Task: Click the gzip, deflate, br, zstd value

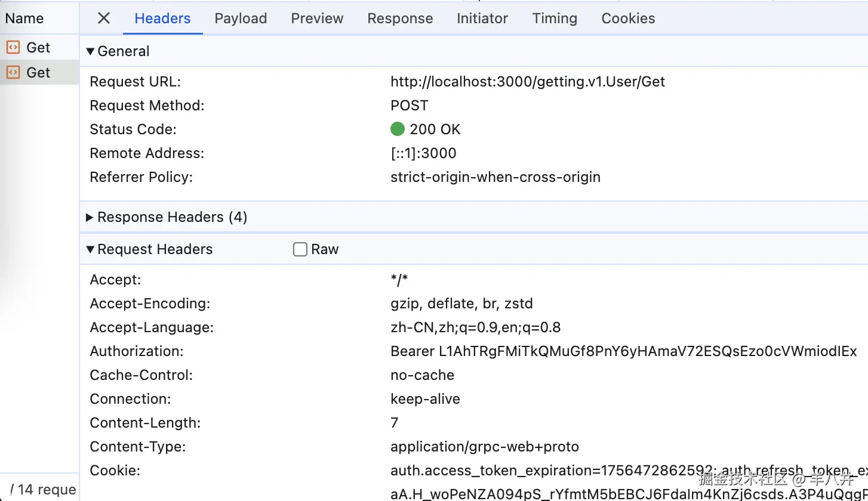Action: point(461,304)
